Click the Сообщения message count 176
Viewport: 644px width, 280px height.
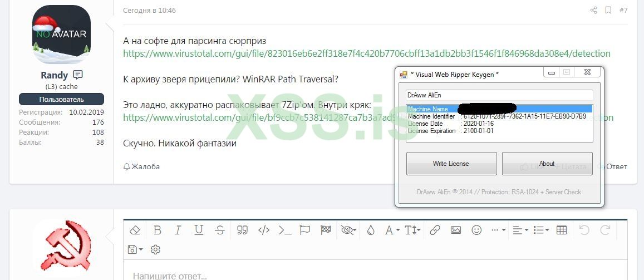[98, 122]
